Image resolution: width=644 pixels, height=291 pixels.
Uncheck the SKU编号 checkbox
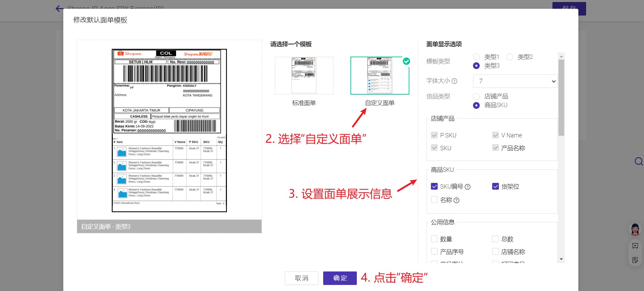point(434,186)
